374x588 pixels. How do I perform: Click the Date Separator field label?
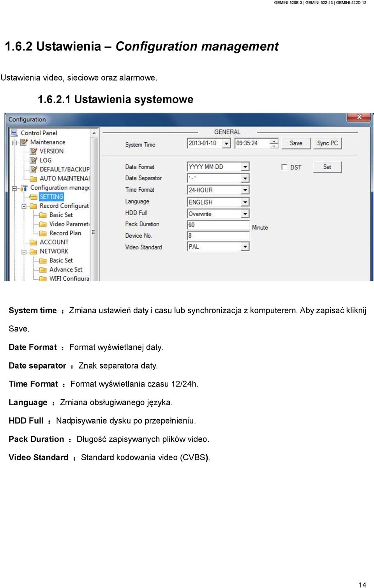point(143,178)
